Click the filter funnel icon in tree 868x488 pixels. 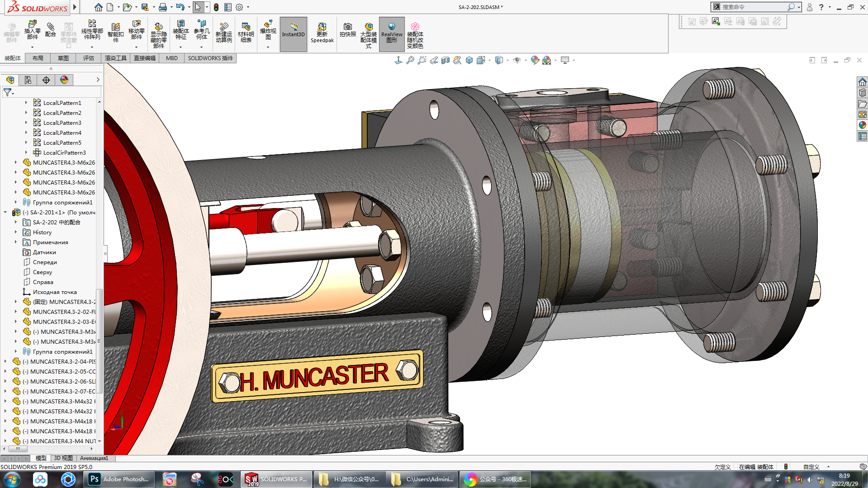pyautogui.click(x=7, y=92)
